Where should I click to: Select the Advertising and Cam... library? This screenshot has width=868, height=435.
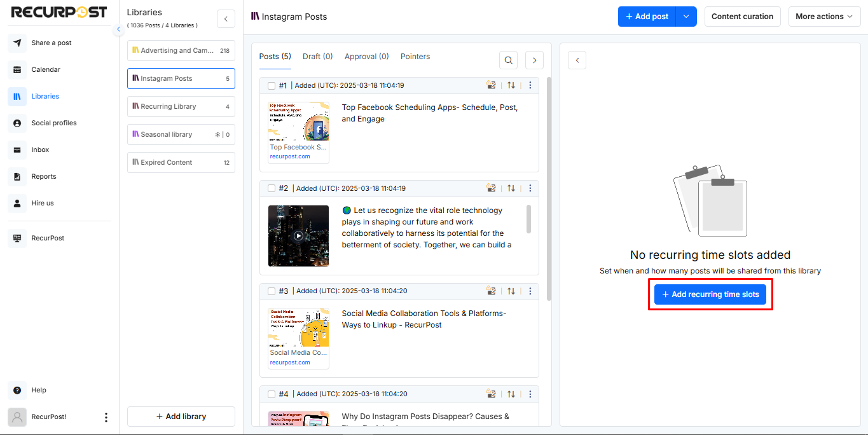click(x=181, y=50)
